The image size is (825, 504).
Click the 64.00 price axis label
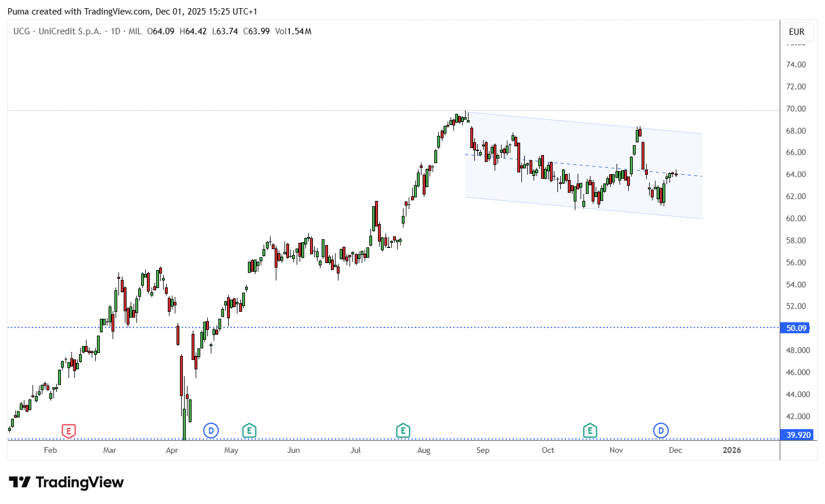click(x=796, y=174)
